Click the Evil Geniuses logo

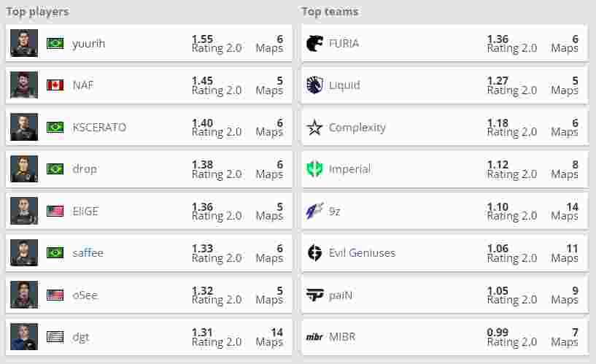pos(314,252)
